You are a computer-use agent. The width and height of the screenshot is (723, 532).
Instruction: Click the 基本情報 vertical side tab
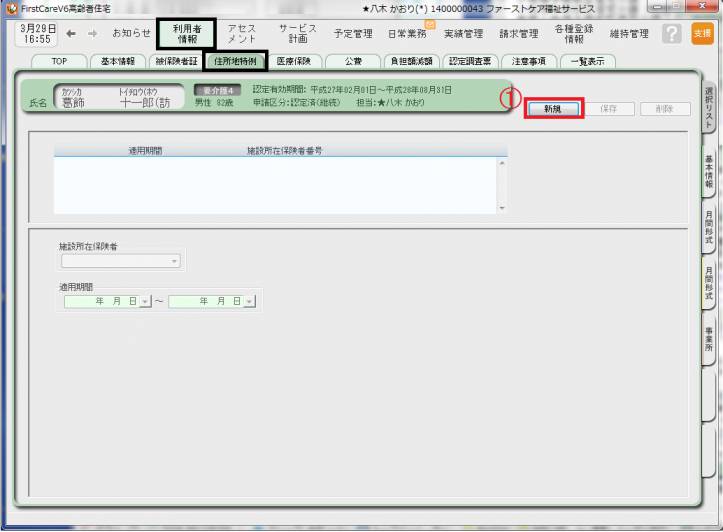(708, 172)
